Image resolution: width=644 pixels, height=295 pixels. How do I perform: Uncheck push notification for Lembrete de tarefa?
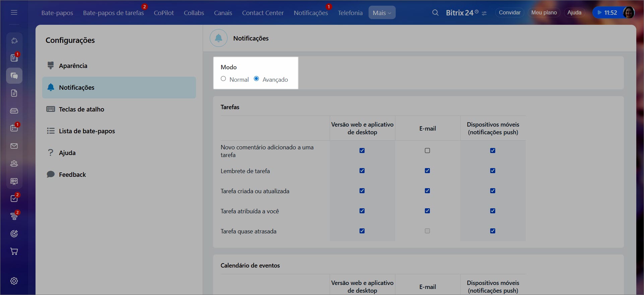[x=493, y=171]
